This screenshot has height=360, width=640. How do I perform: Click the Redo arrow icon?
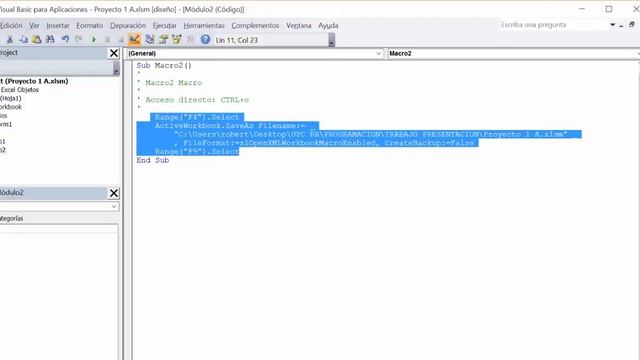(79, 40)
